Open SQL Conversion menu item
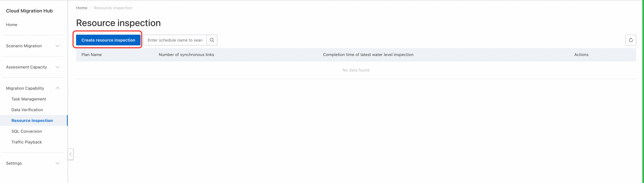The image size is (644, 183). [x=27, y=131]
